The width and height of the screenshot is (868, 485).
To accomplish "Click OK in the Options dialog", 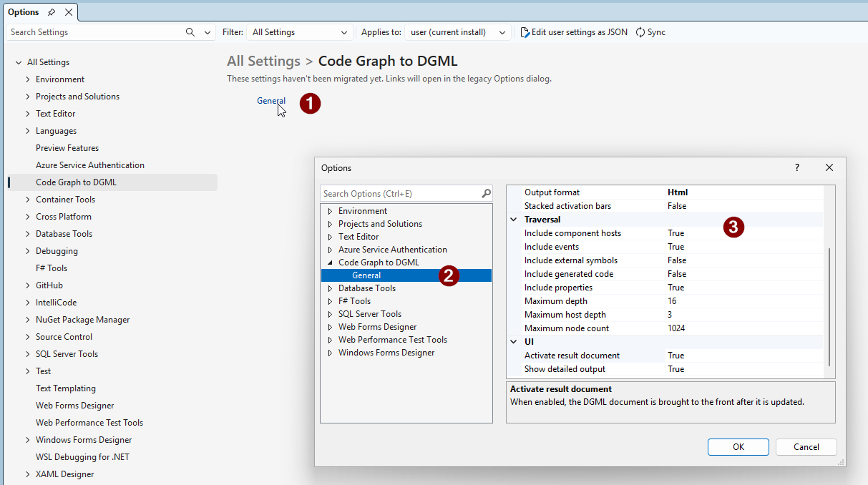I will (x=738, y=447).
